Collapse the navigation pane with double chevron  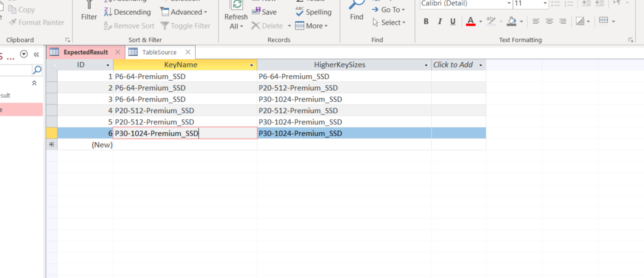(x=36, y=54)
